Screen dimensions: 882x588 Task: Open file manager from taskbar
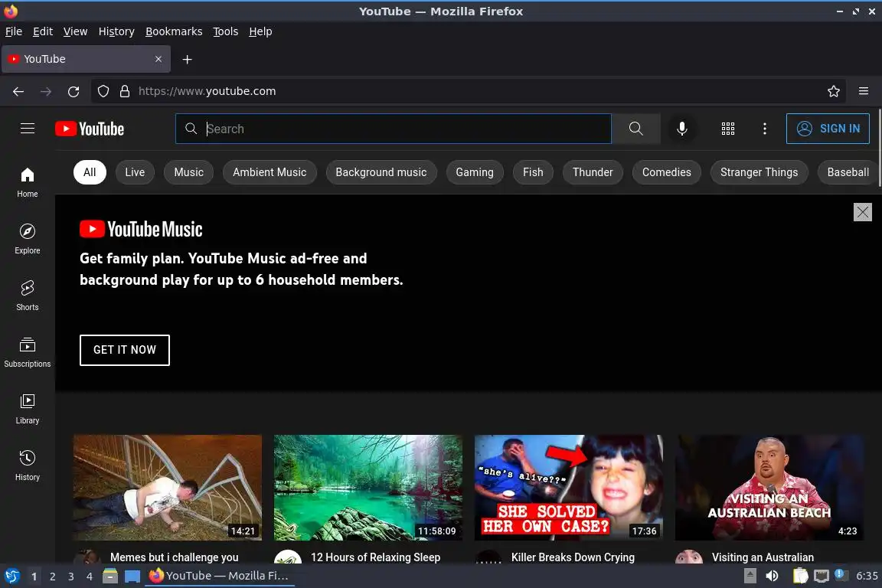110,577
